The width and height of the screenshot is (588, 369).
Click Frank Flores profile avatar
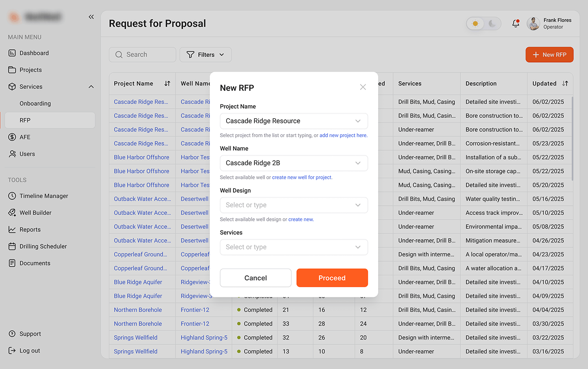tap(533, 24)
